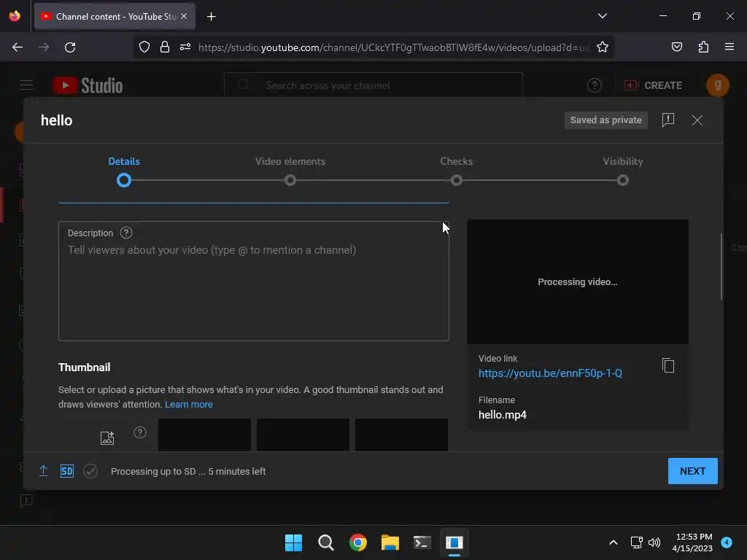Click the send feedback icon in dialog header
747x560 pixels.
(x=668, y=120)
